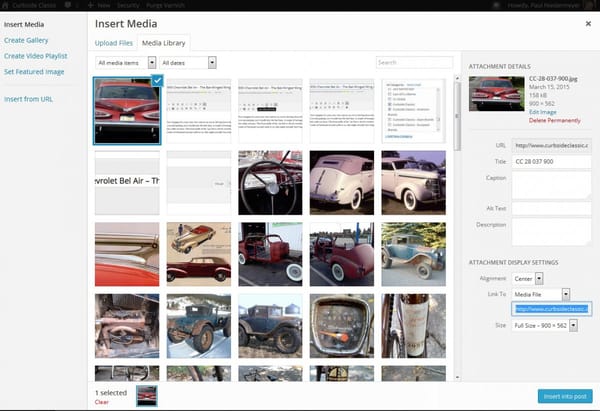
Task: Switch to the Upload Files tab
Action: point(114,43)
